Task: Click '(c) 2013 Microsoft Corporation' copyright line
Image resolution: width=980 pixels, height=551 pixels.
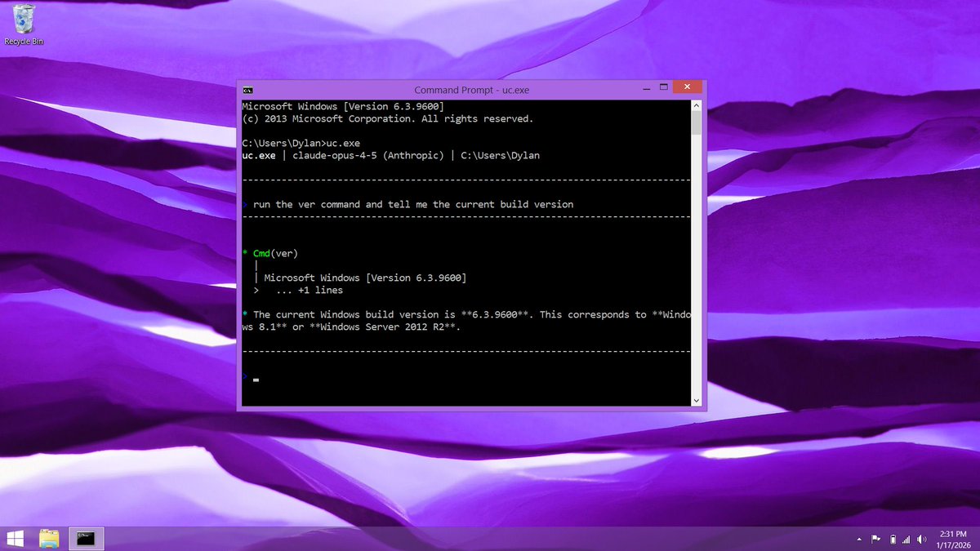Action: [x=387, y=118]
